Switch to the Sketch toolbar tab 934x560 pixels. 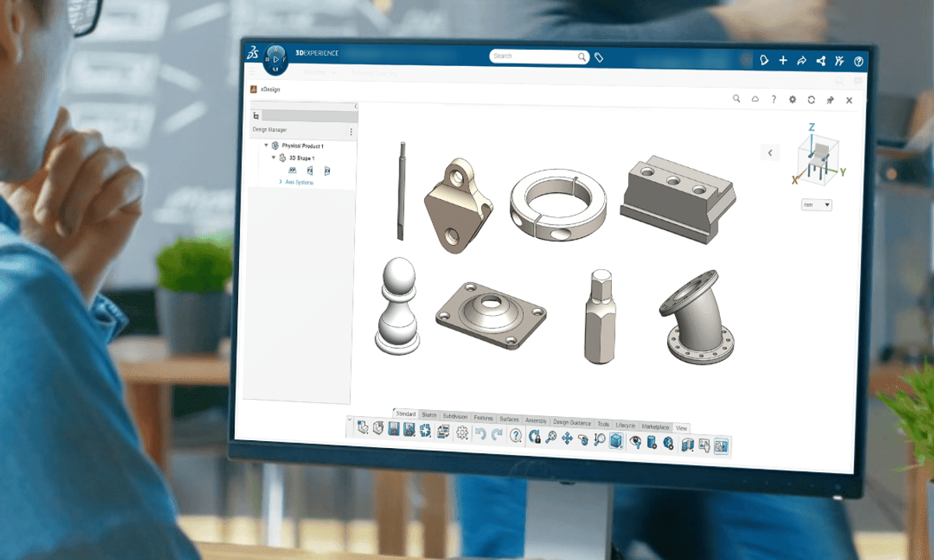(x=428, y=415)
